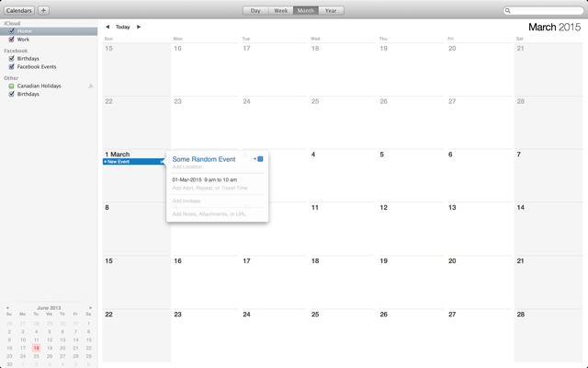Click the blue calendar color square
This screenshot has width=588, height=368.
(x=260, y=159)
